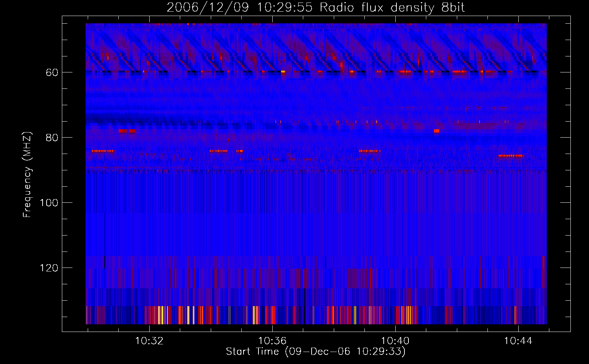Click the 120 frequency tick label

coord(49,268)
